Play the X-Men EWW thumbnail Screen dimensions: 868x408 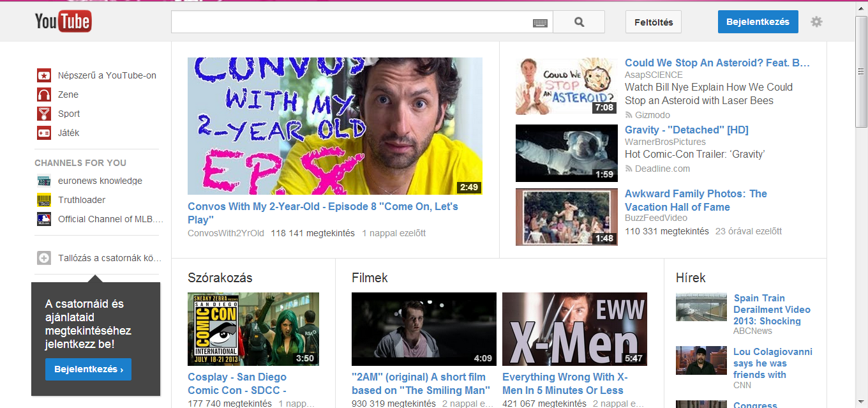click(x=574, y=329)
